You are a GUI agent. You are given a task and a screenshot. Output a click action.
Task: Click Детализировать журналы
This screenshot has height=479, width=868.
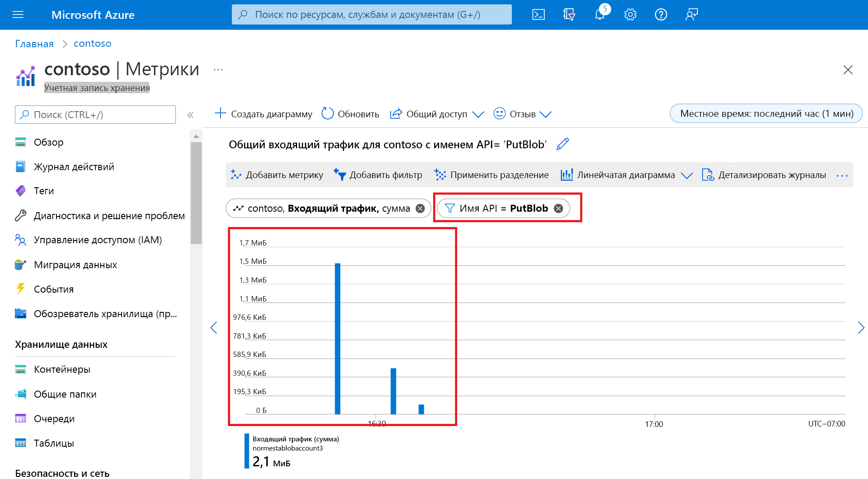tap(764, 175)
